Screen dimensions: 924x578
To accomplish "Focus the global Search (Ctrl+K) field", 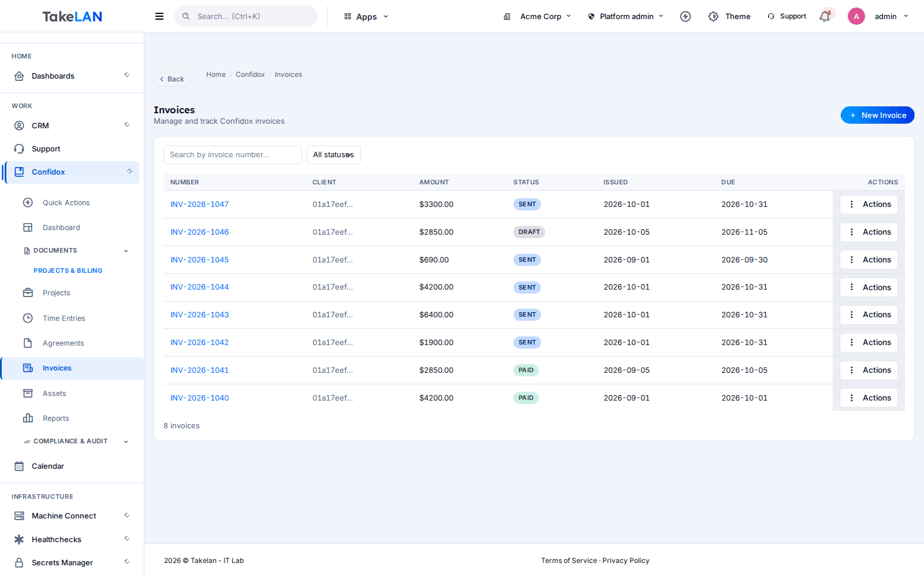I will 246,16.
